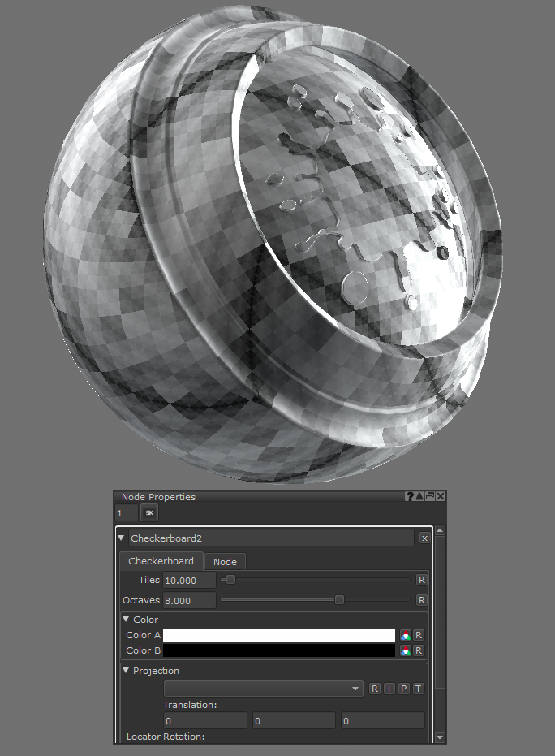555x756 pixels.
Task: Close the Checkerboard2 node panel
Action: (424, 538)
